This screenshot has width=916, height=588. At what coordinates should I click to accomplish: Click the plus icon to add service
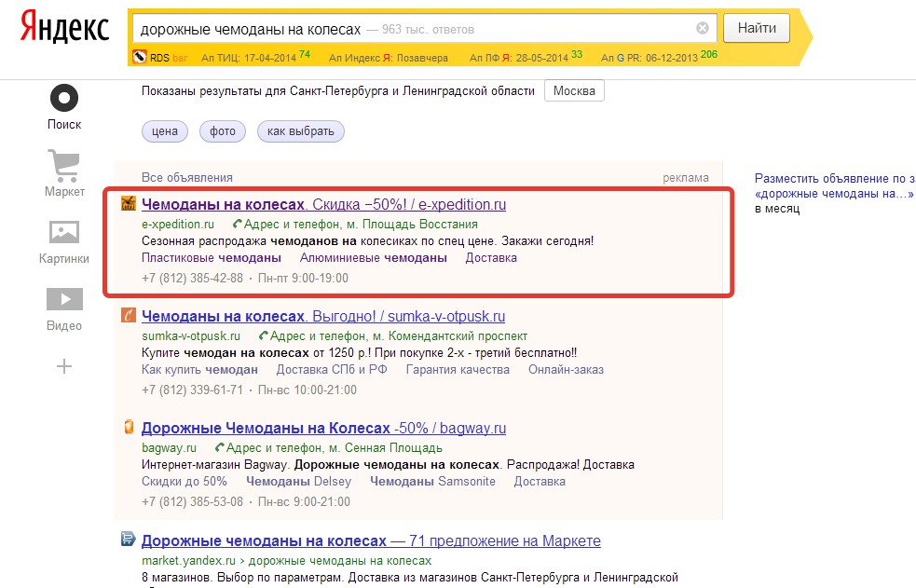[64, 366]
